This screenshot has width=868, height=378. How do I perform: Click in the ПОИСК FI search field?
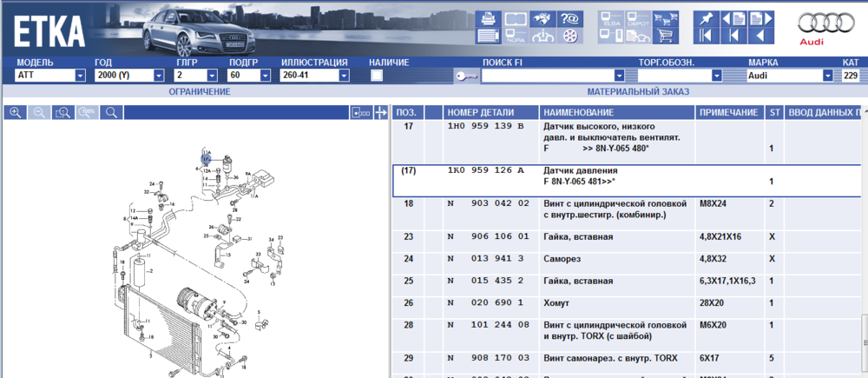tap(554, 76)
